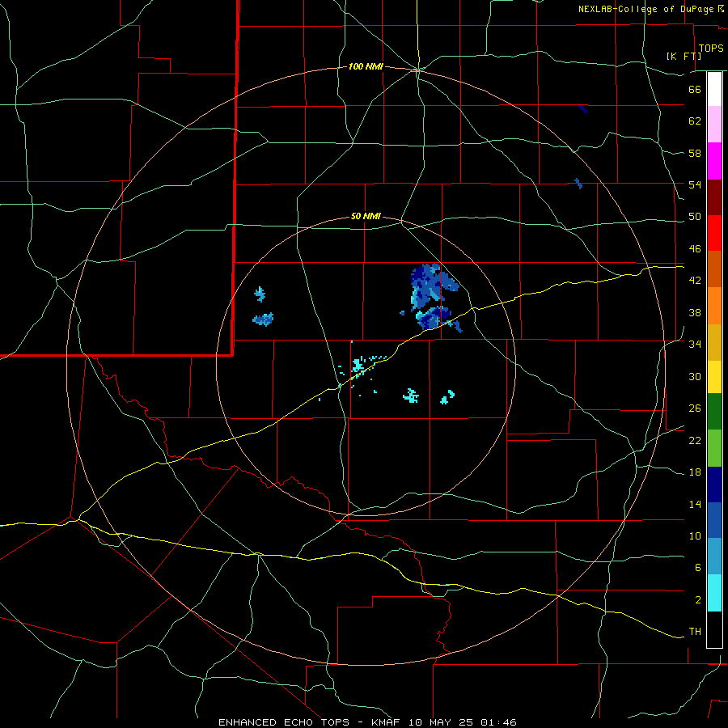
Task: Click the small dark blue echo near map top right
Action: [582, 108]
